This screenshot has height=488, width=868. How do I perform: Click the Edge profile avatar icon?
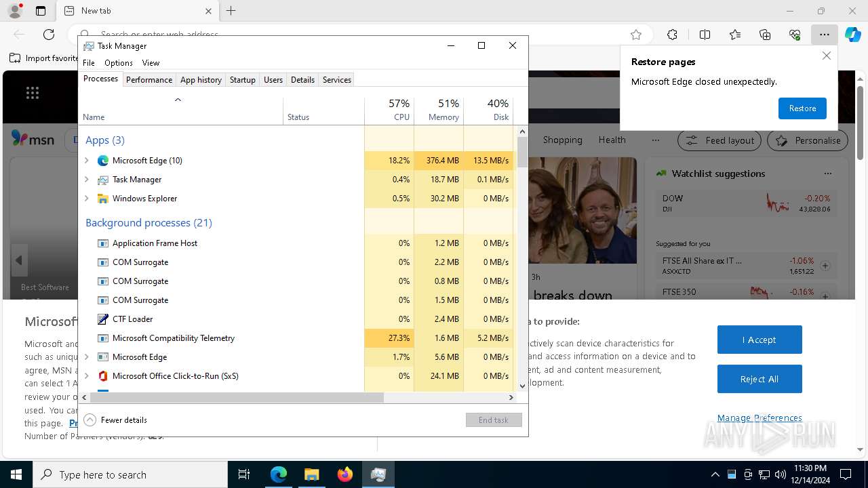[15, 11]
